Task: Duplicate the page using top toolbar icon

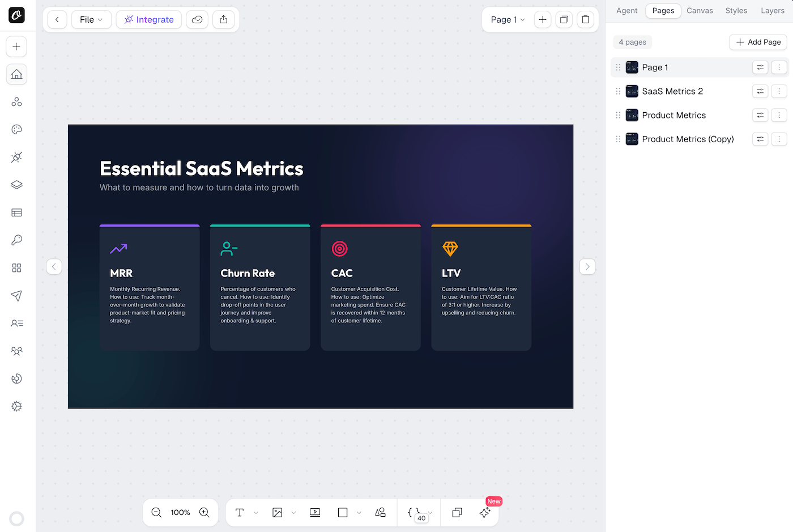Action: 564,19
